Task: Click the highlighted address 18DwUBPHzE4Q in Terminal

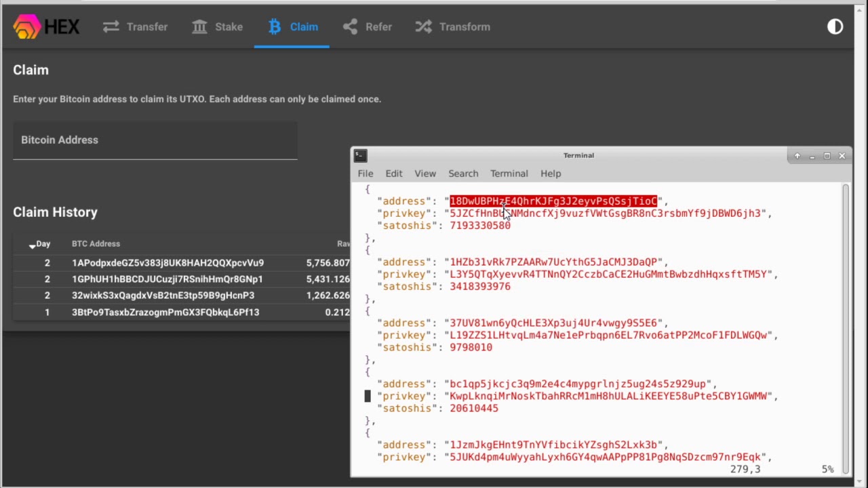Action: pos(553,201)
